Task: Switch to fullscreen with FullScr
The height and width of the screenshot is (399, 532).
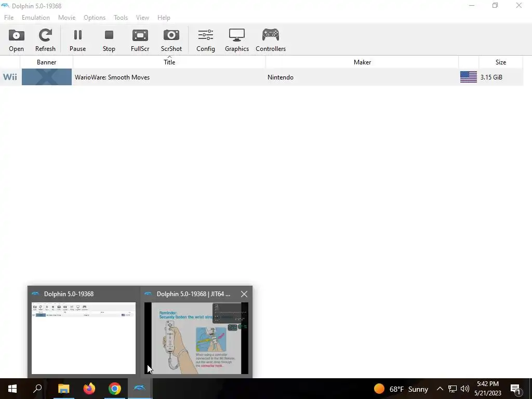Action: 140,40
